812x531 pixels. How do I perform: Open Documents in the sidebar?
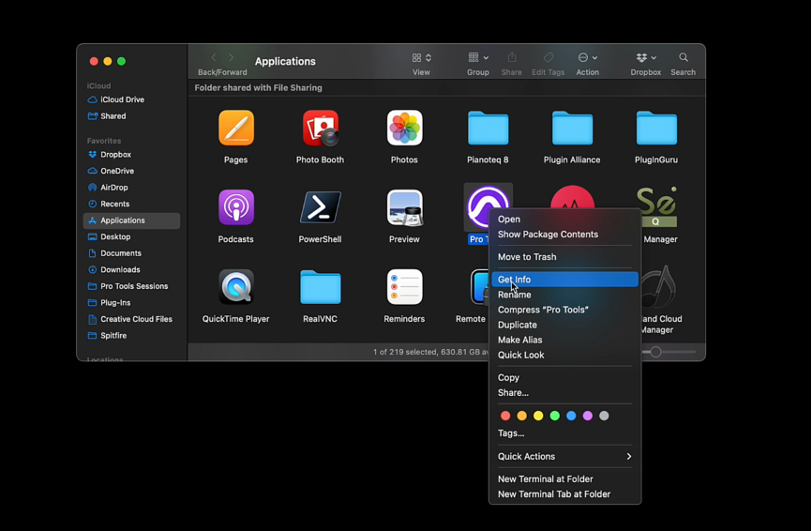(x=131, y=253)
